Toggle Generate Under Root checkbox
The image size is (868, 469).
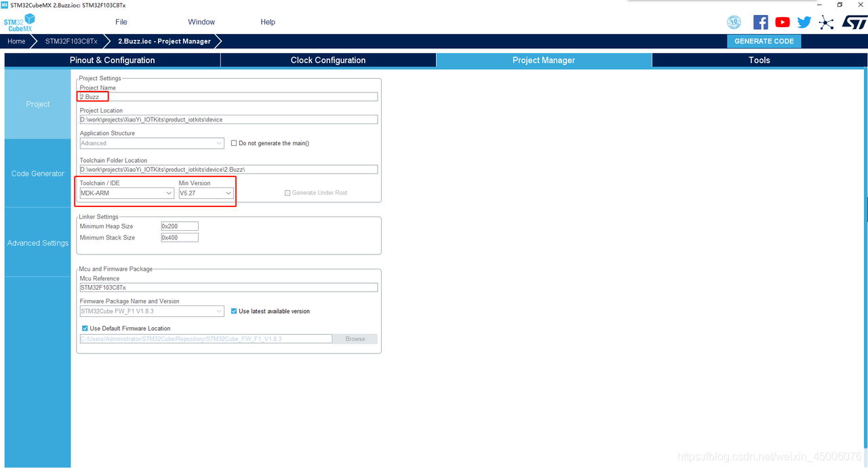tap(288, 193)
